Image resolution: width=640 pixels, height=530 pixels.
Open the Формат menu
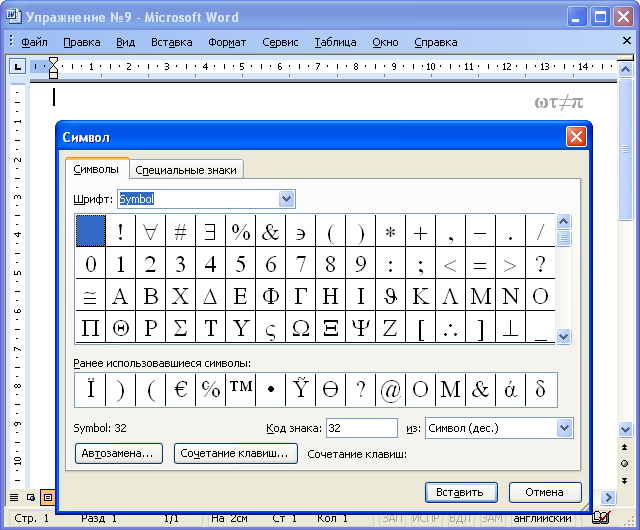click(x=227, y=42)
